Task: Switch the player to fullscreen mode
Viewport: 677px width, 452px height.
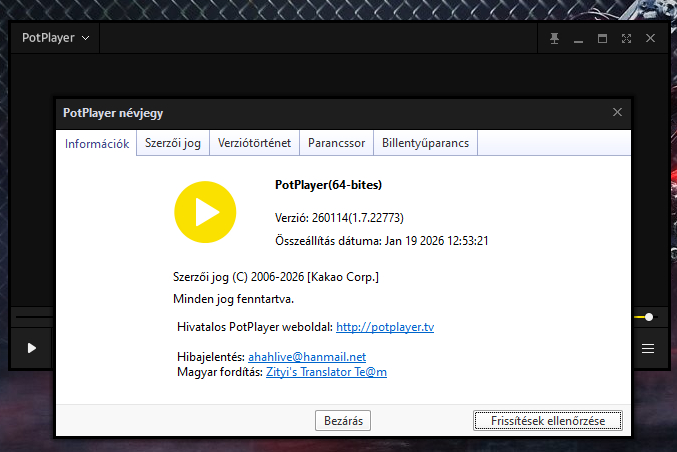Action: tap(626, 38)
